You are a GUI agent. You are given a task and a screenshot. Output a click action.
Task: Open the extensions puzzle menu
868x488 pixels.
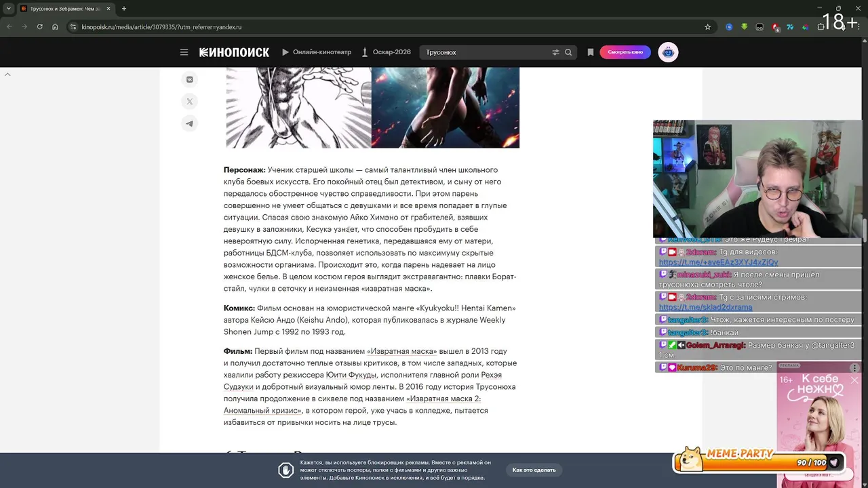821,27
